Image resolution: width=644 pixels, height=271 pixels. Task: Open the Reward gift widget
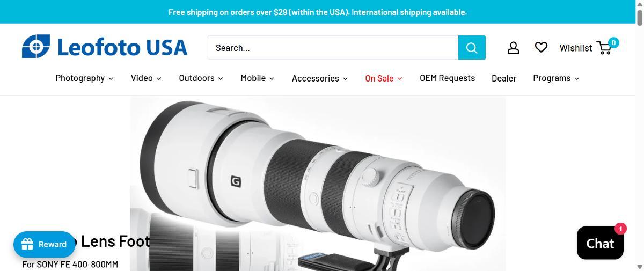pyautogui.click(x=44, y=244)
